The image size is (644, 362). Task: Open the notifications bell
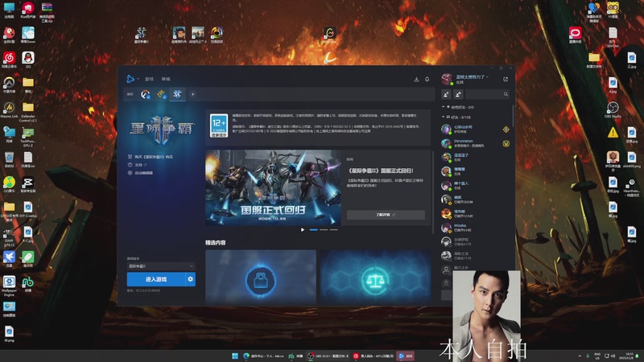point(427,79)
